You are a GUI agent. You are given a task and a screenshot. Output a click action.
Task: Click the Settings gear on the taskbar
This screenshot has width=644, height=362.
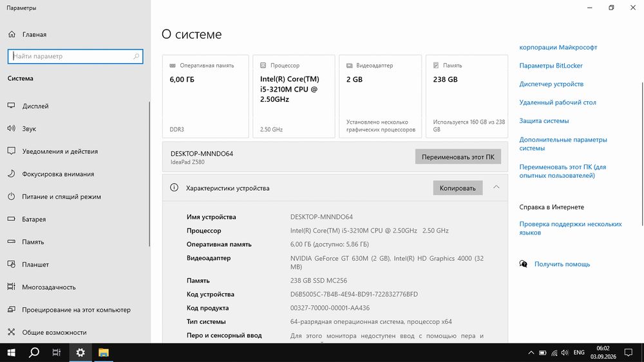pyautogui.click(x=80, y=352)
